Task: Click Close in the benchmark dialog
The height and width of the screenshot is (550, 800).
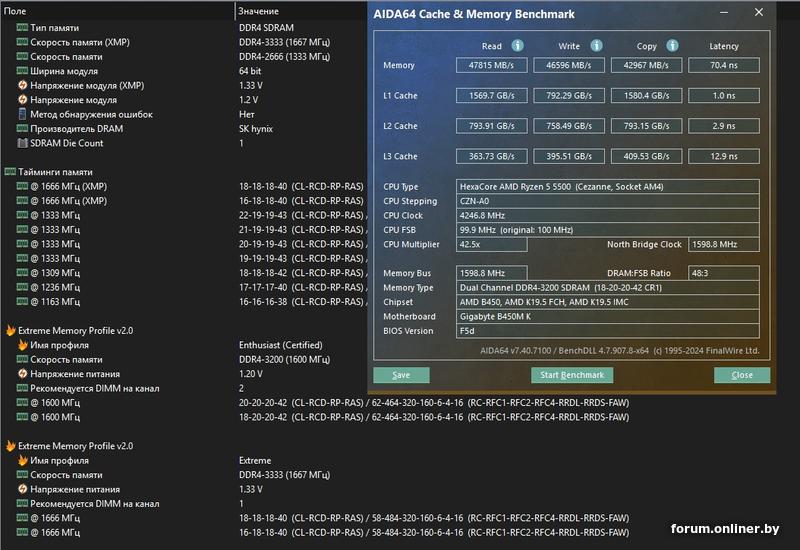Action: coord(742,375)
